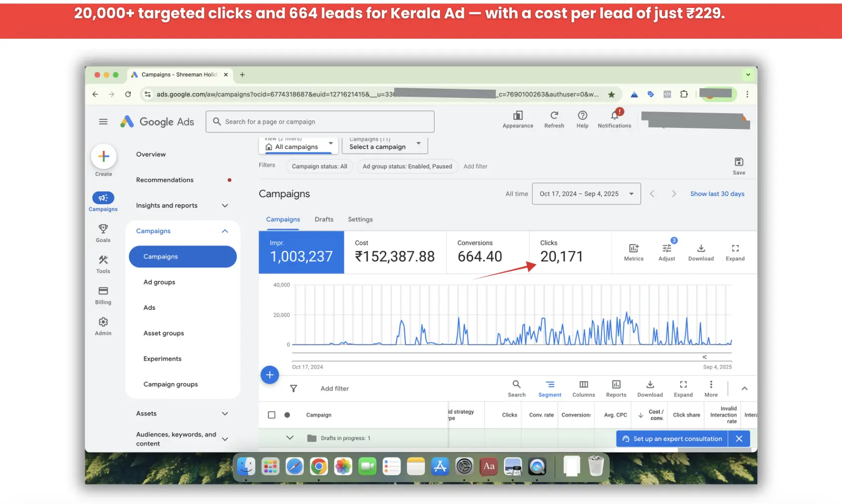
Task: Click Campaign status: All filter chip
Action: coord(319,166)
